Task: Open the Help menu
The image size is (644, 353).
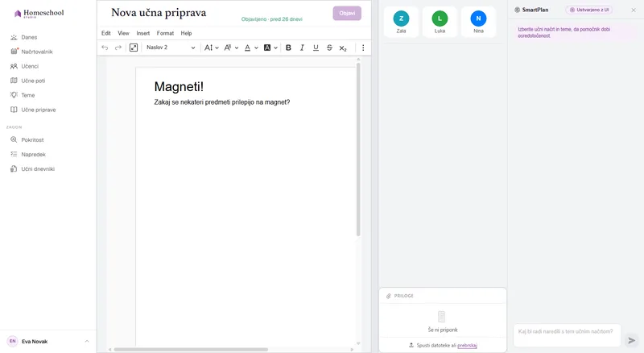Action: (186, 33)
